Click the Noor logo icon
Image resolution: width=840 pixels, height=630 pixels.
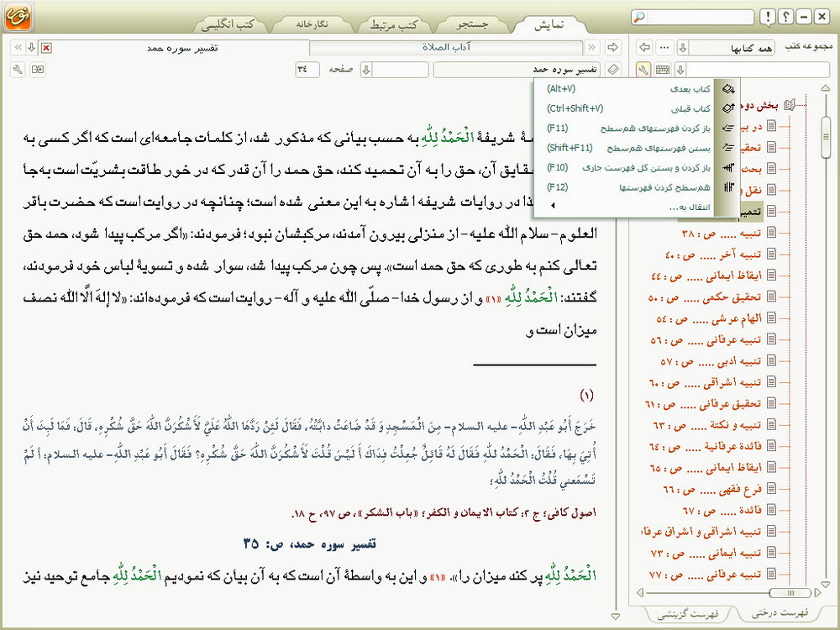tap(18, 16)
